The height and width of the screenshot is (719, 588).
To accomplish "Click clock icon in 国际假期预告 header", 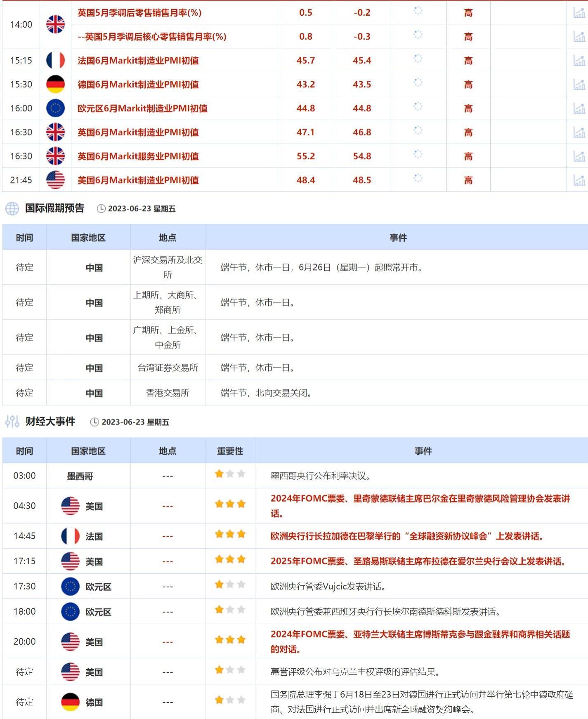I will [101, 209].
